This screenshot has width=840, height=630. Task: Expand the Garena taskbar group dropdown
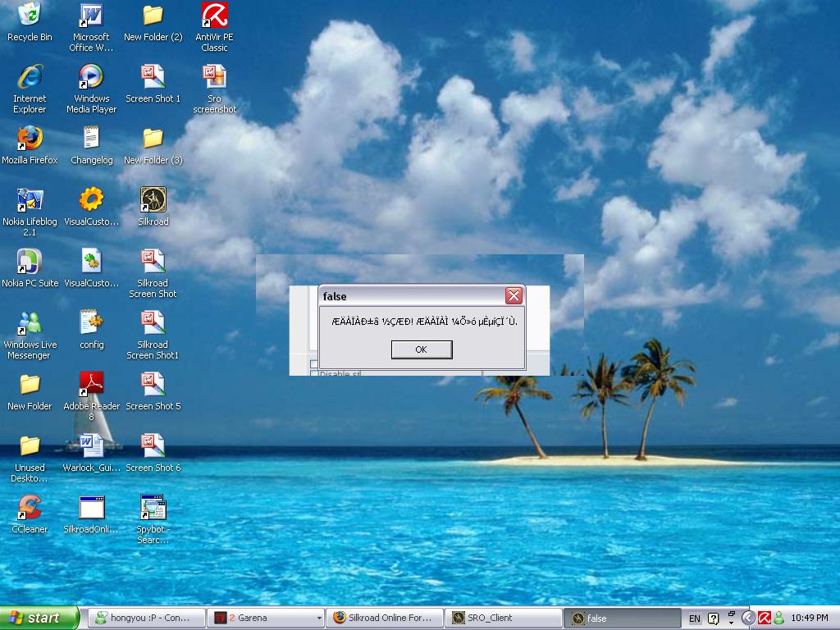pos(318,618)
